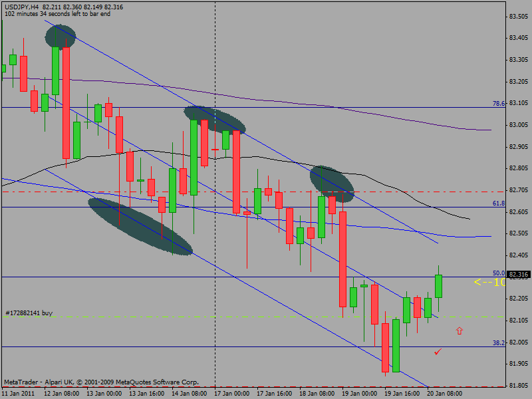532x399 pixels.
Task: Click the '#172882141 buy' order label
Action: point(29,313)
